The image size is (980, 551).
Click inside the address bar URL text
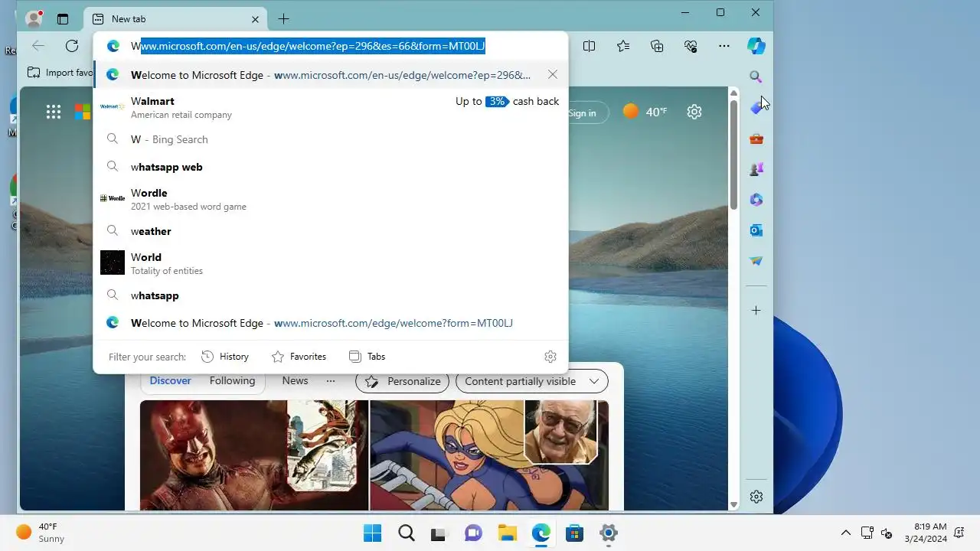click(x=308, y=46)
